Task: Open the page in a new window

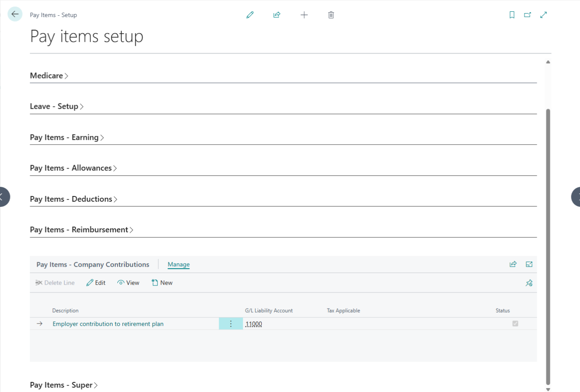Action: 527,14
